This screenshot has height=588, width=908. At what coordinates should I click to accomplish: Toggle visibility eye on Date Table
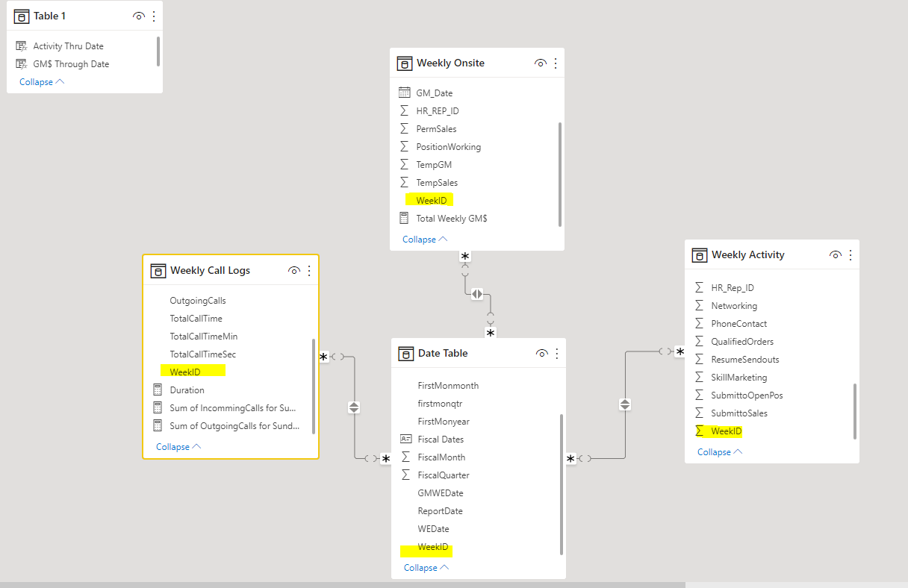coord(542,354)
